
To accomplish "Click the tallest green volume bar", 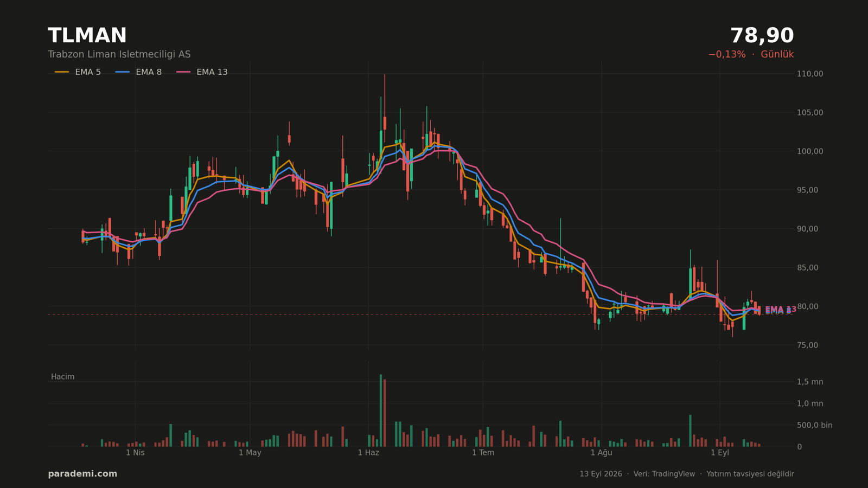I will coord(381,410).
